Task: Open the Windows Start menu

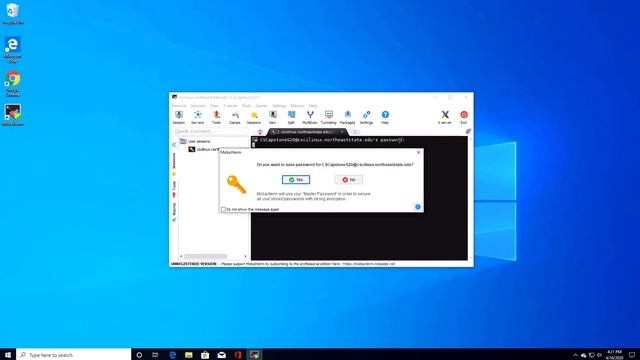Action: point(8,355)
